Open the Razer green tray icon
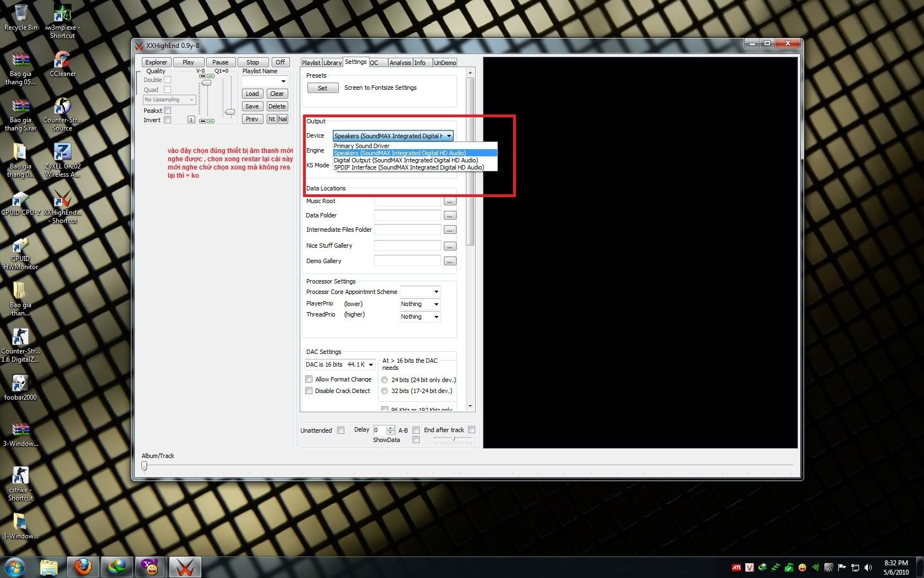Viewport: 924px width, 578px height. (x=815, y=568)
